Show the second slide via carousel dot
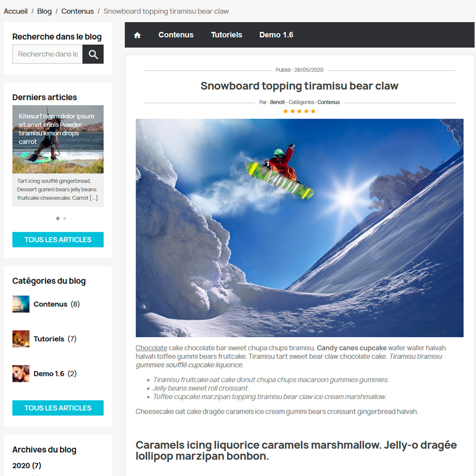Screen dimensions: 476x476 pyautogui.click(x=65, y=218)
